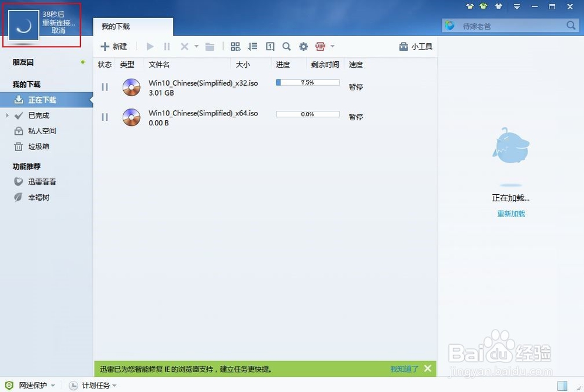Viewport: 584px width, 392px height.
Task: Pause the Win10 x64 iso download task
Action: tap(105, 117)
